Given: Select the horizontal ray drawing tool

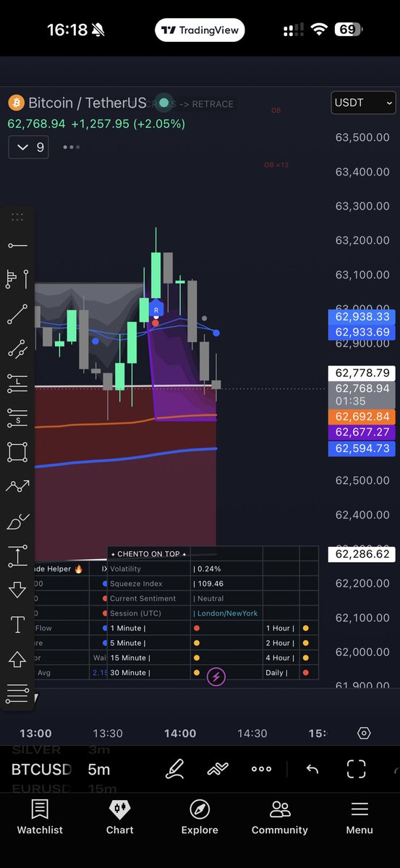Looking at the screenshot, I should click(17, 246).
